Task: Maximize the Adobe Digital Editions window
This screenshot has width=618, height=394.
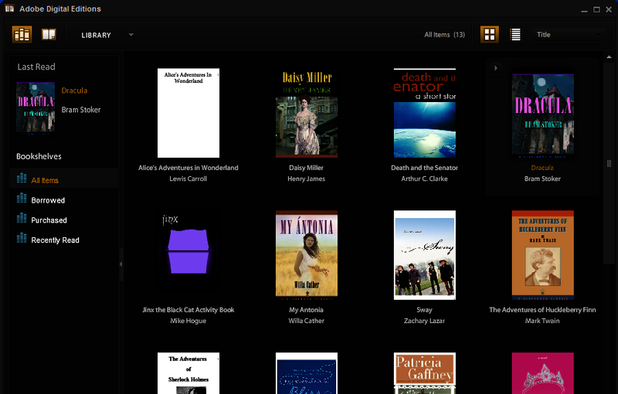Action: (x=597, y=9)
